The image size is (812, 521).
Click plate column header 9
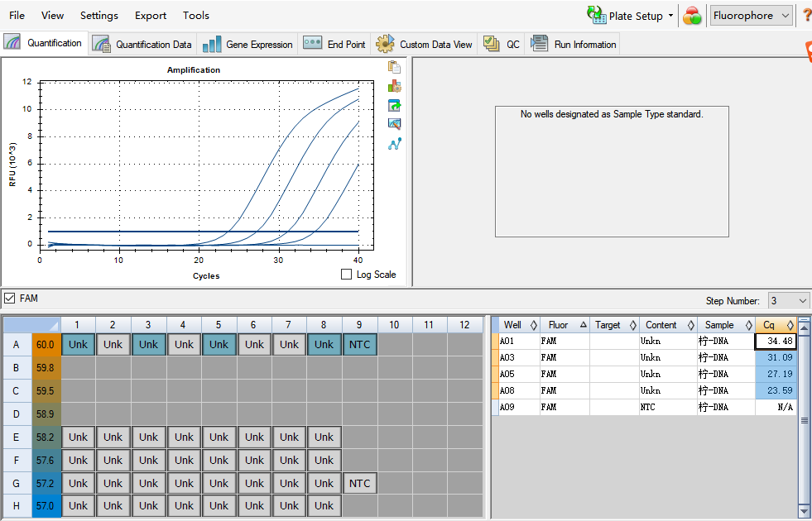359,325
